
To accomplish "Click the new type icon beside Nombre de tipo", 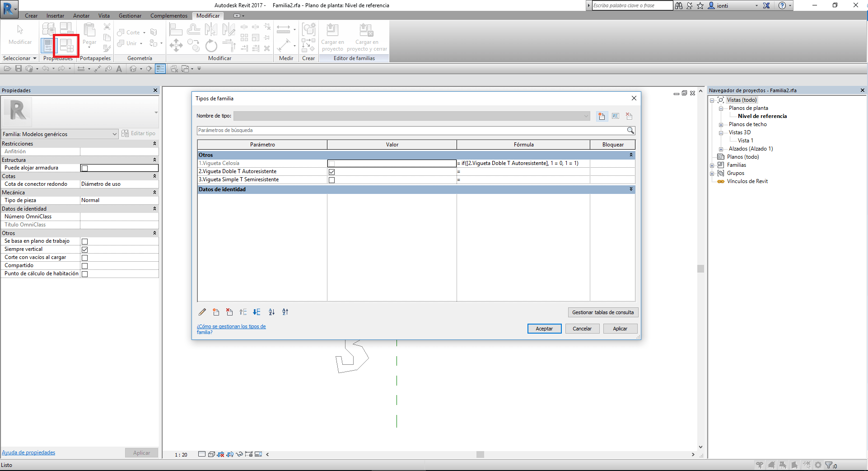I will (x=602, y=116).
